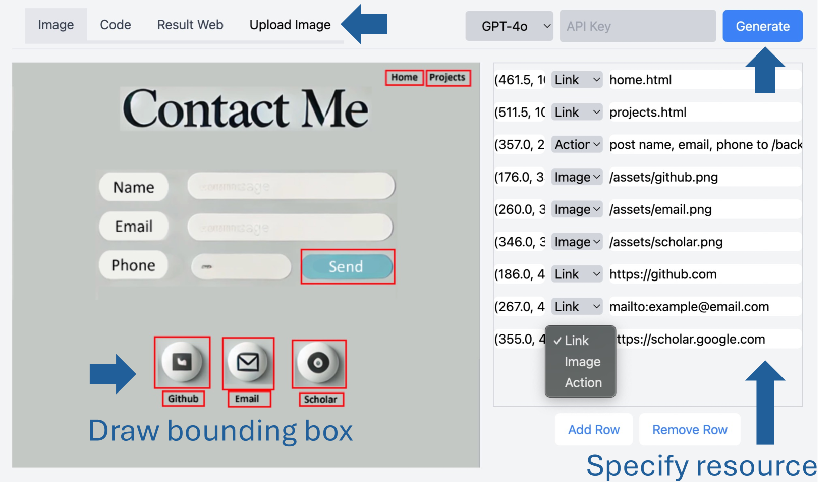The width and height of the screenshot is (838, 504).
Task: Click the Remove Row button
Action: point(690,429)
